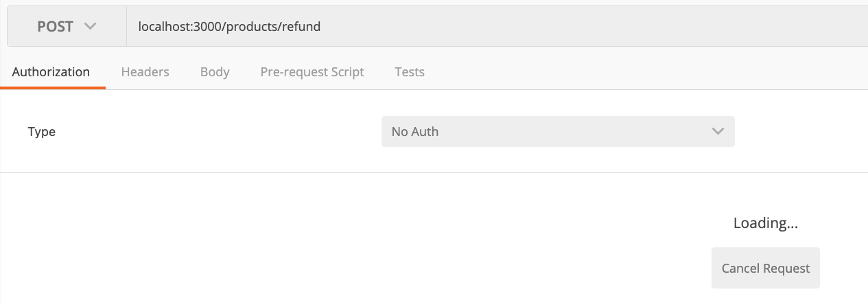Click the Loading... status text
The width and height of the screenshot is (868, 305).
coord(765,223)
